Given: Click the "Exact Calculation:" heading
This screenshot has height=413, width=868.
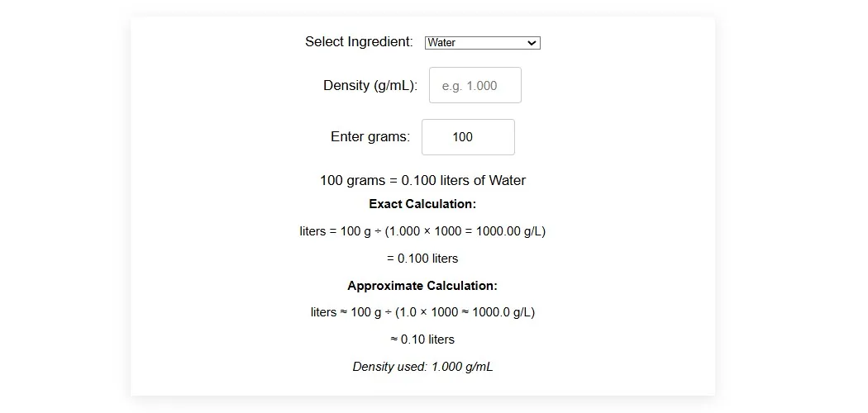Looking at the screenshot, I should click(x=422, y=204).
